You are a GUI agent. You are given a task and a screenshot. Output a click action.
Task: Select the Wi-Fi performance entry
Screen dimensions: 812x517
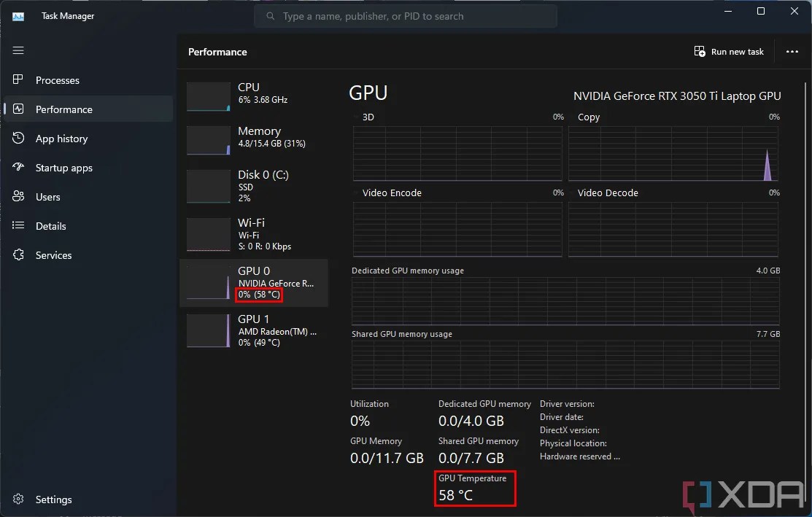255,233
